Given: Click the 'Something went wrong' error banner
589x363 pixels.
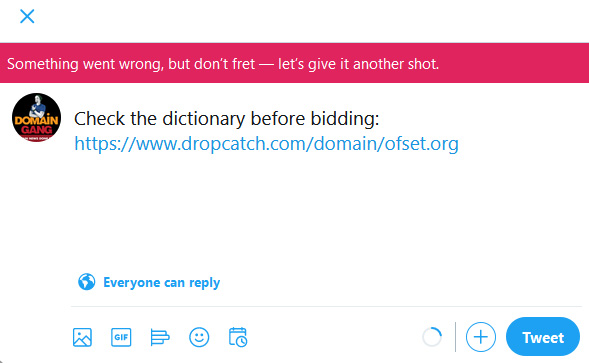Looking at the screenshot, I should tap(294, 63).
